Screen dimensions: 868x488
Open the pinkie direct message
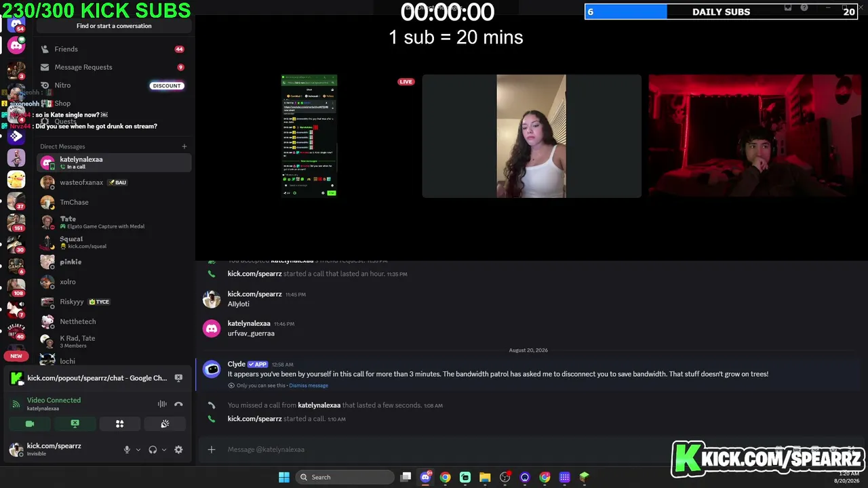(x=114, y=262)
